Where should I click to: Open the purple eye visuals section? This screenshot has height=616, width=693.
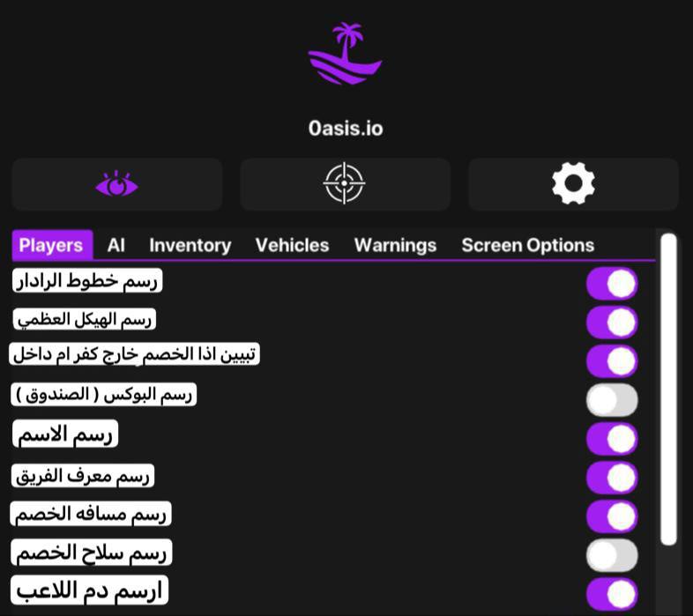tap(116, 185)
